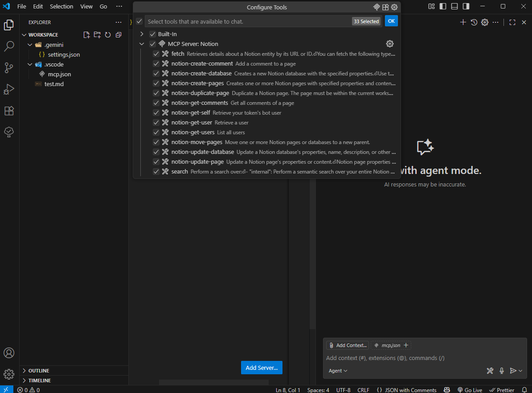
Task: Open the Edit menu
Action: [38, 6]
